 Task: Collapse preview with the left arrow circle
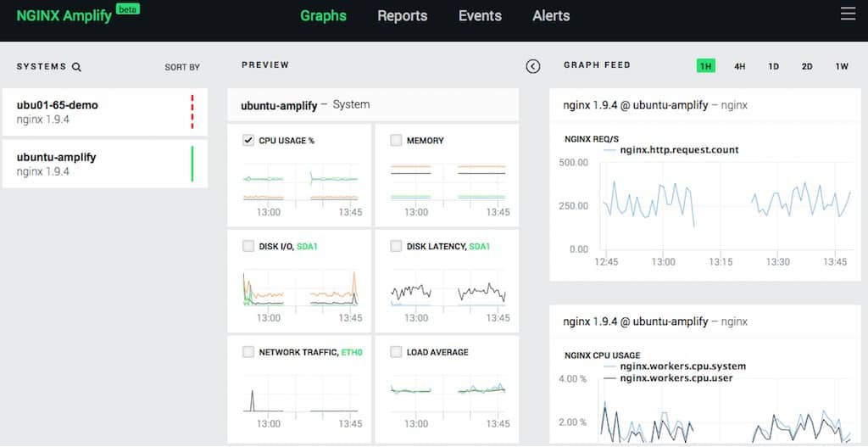(532, 66)
